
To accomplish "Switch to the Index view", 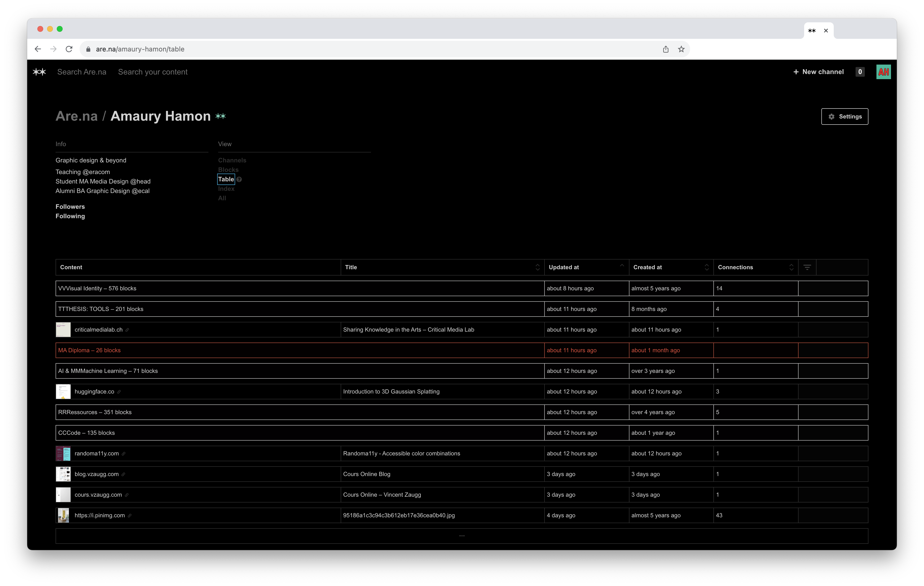I will 226,189.
